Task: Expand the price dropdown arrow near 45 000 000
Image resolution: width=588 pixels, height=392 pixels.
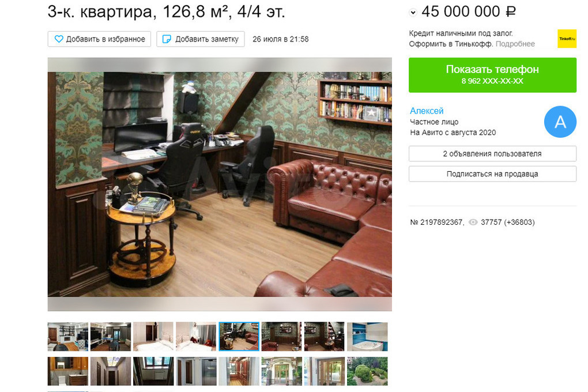Action: tap(413, 12)
